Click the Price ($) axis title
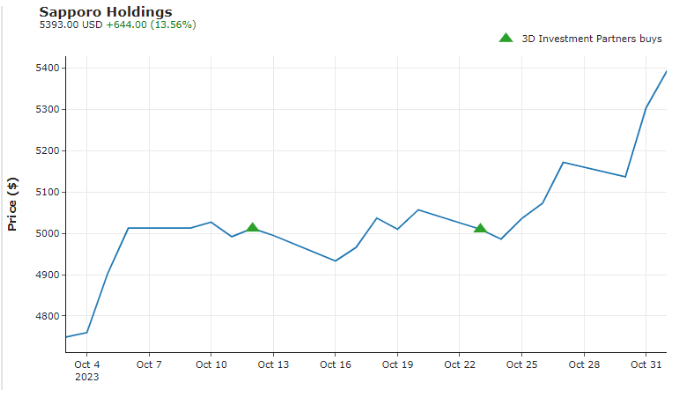The height and width of the screenshot is (407, 685). point(13,203)
